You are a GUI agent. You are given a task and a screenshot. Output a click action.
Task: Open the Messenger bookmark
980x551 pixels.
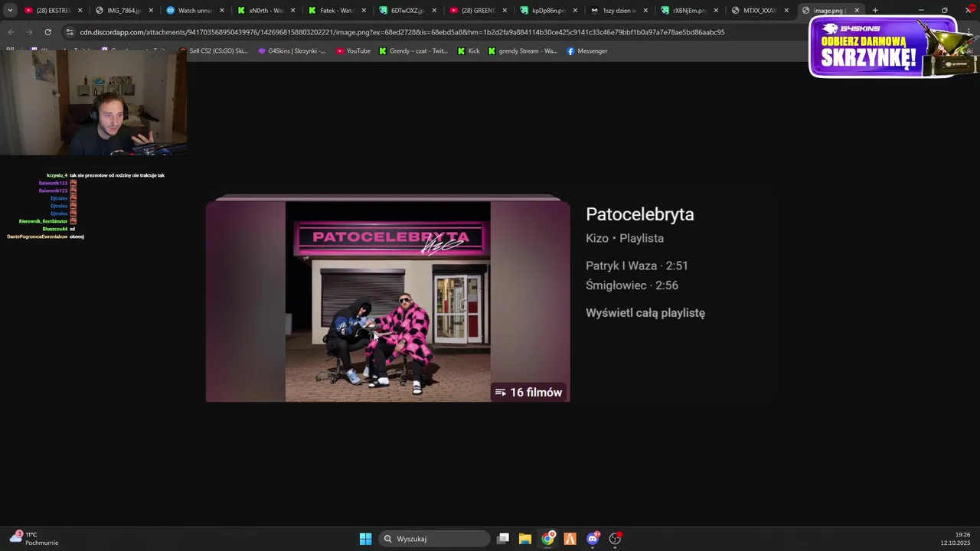click(587, 51)
